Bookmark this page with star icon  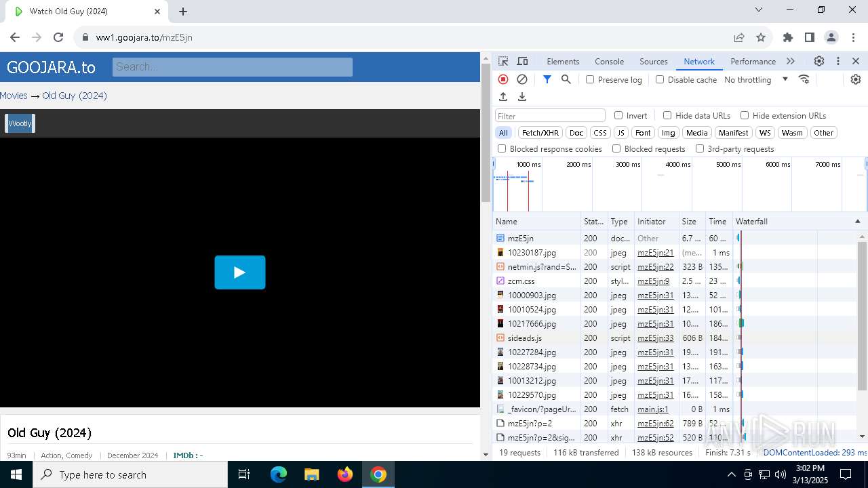[x=761, y=37]
